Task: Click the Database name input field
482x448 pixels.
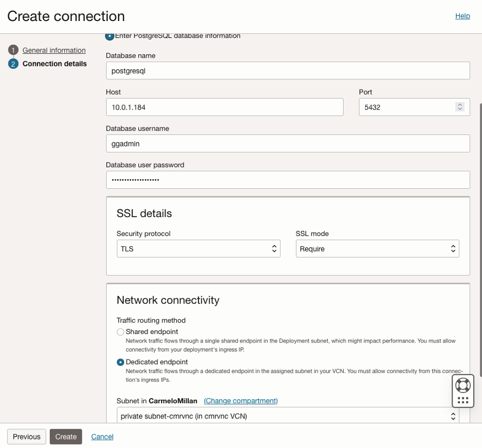Action: click(x=287, y=71)
